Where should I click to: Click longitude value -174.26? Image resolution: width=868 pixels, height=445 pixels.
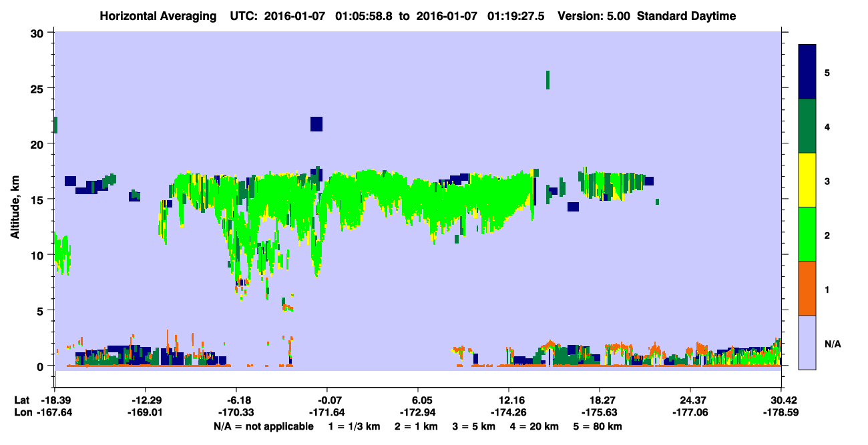coord(508,412)
